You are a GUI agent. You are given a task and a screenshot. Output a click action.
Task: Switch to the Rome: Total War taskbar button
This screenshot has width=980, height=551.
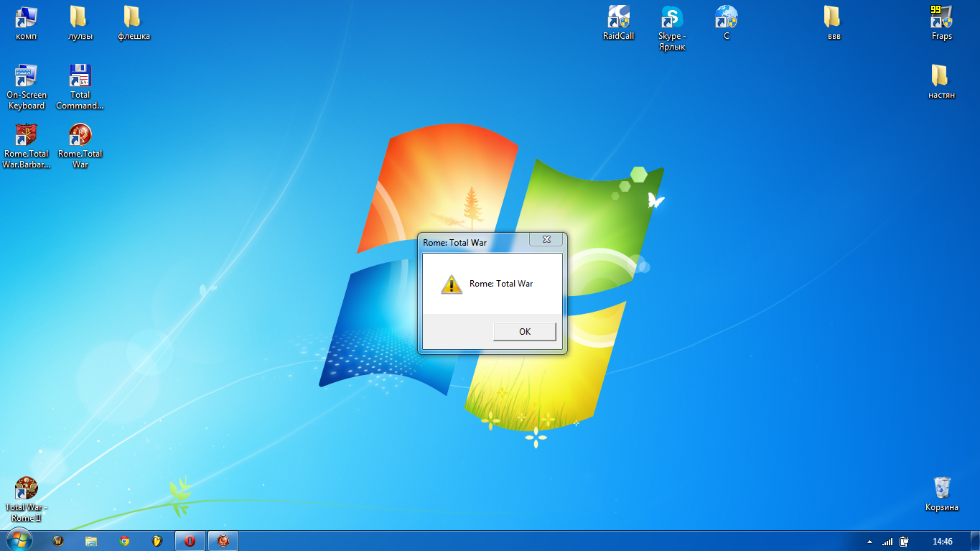click(223, 541)
